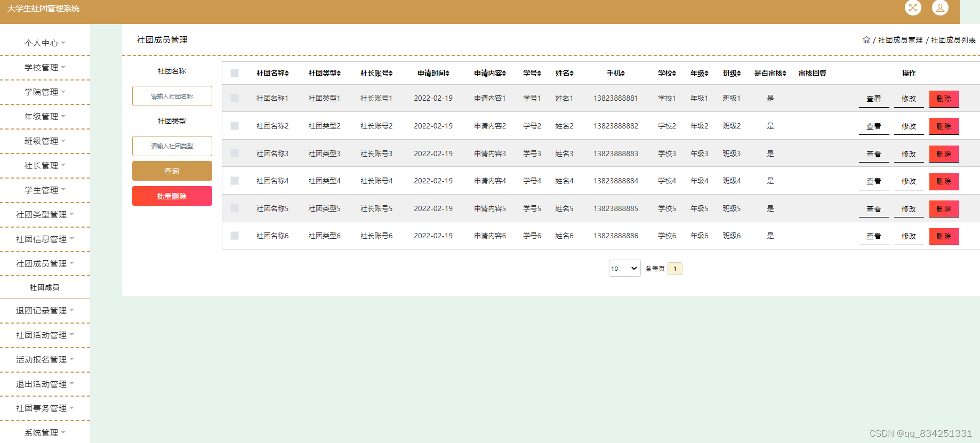Sort table by 姓名 column arrows
Screen dimensions: 980x443
pyautogui.click(x=572, y=74)
